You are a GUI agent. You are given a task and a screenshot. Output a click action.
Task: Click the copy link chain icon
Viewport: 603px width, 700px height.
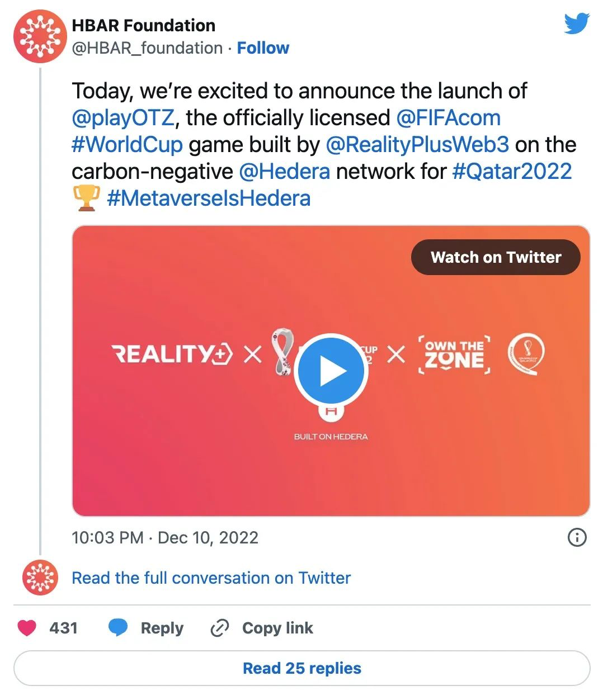[x=219, y=628]
